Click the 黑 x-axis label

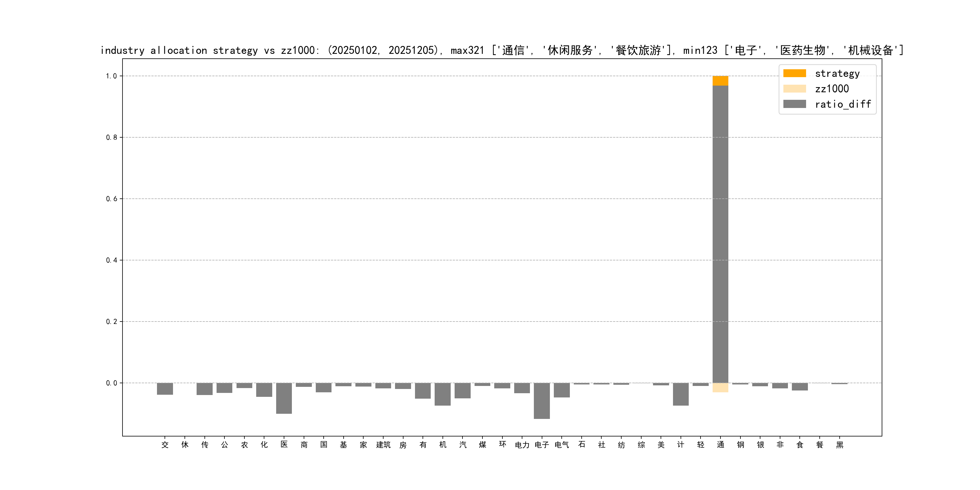(839, 445)
